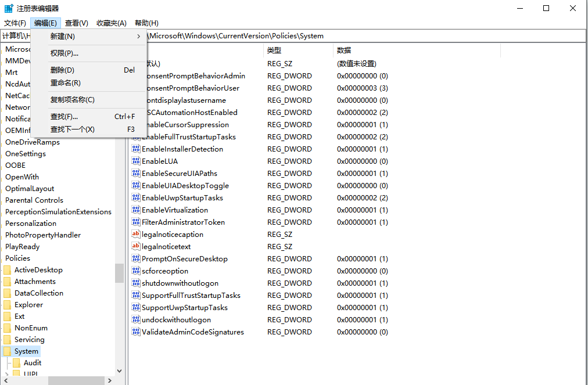The width and height of the screenshot is (588, 385).
Task: Select the OpenWith tree key
Action: click(x=22, y=177)
